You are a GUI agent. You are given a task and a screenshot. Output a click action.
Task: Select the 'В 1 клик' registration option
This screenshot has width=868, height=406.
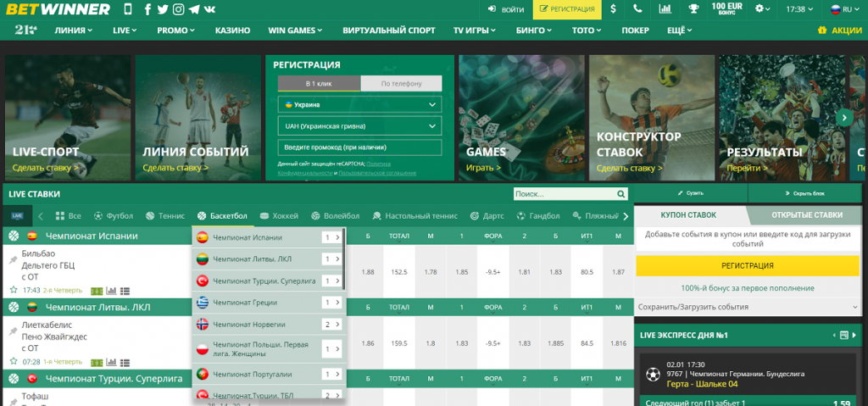319,83
